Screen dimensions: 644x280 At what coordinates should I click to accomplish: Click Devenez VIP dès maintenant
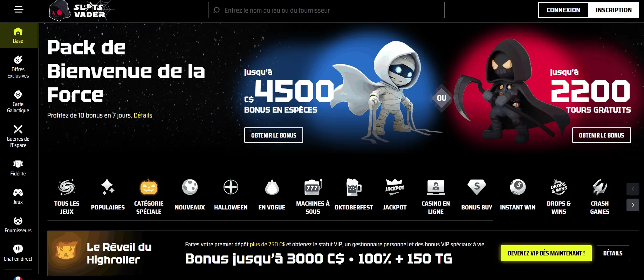point(546,253)
